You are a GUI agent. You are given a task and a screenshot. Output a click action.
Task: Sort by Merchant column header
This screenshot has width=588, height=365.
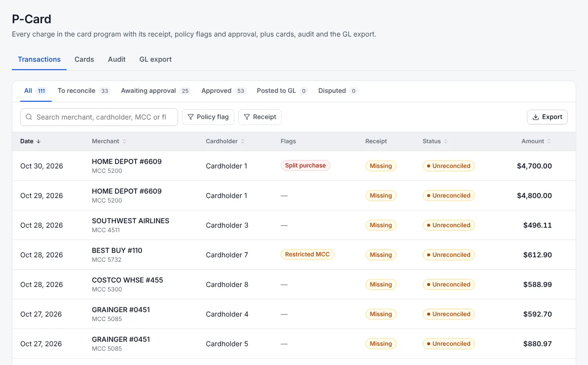pos(109,141)
